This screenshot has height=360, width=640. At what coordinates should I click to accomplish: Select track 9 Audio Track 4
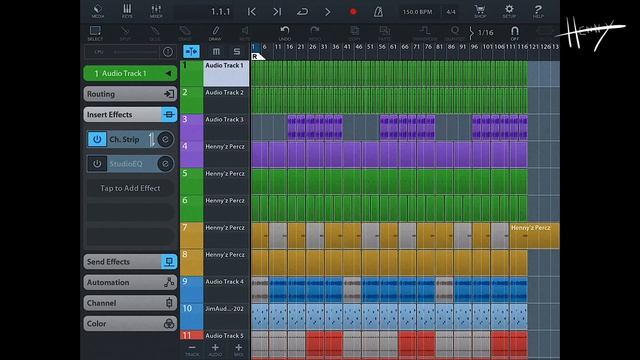[226, 289]
